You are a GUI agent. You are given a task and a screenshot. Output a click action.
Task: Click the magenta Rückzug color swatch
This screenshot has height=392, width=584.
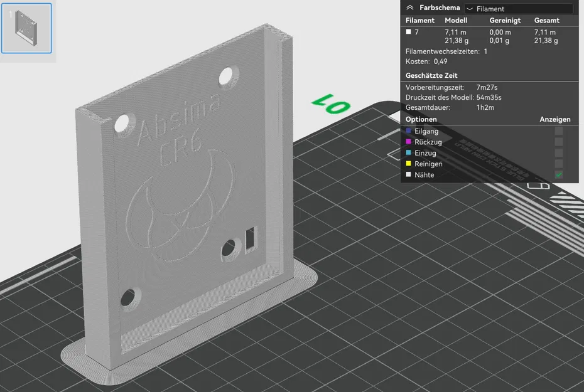coord(409,142)
